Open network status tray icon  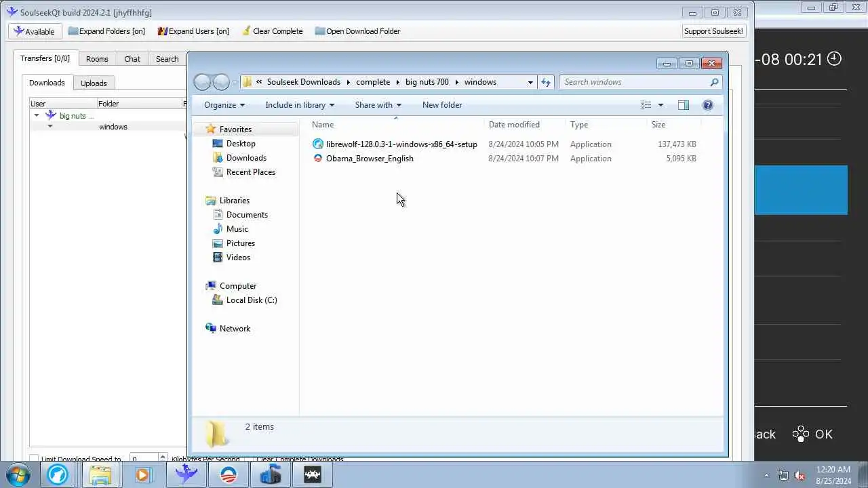783,475
